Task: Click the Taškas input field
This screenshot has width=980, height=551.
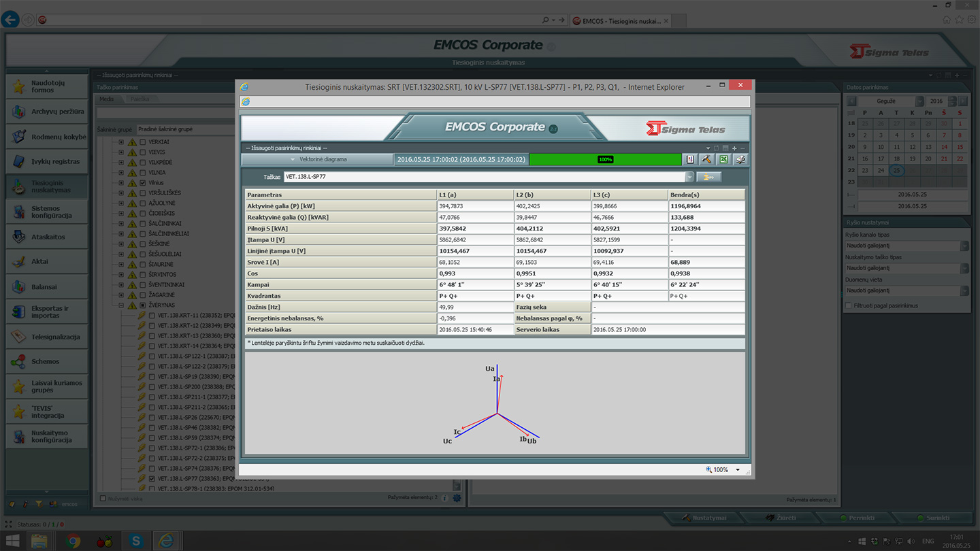Action: 484,177
